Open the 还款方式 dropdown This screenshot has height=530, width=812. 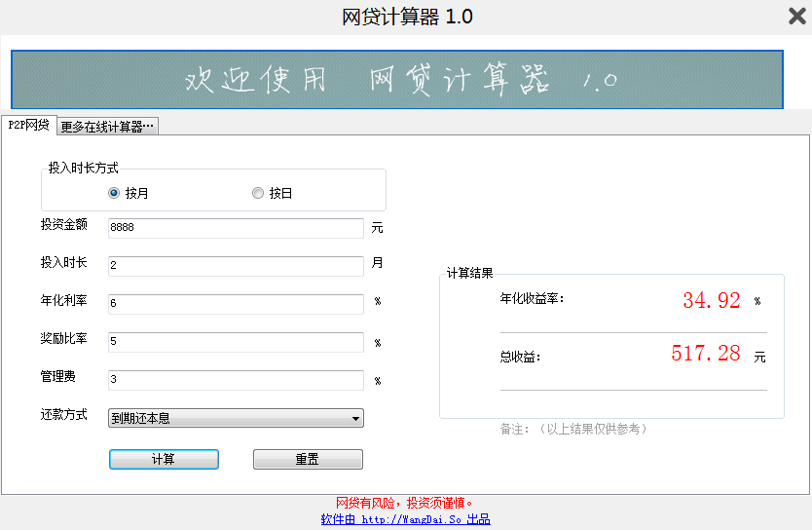point(236,418)
